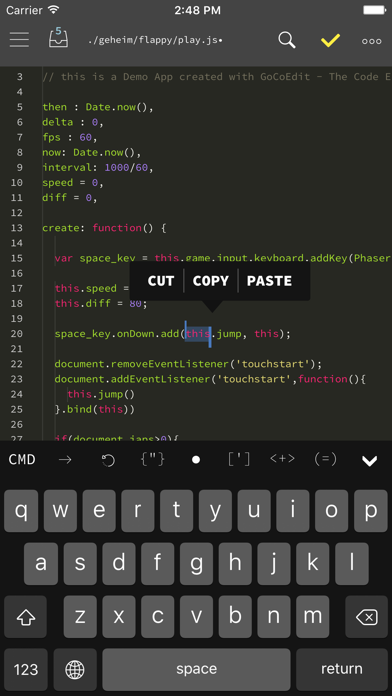Viewport: 392px width, 696px height.
Task: Switch to the 123 numeric keyboard
Action: 26,669
